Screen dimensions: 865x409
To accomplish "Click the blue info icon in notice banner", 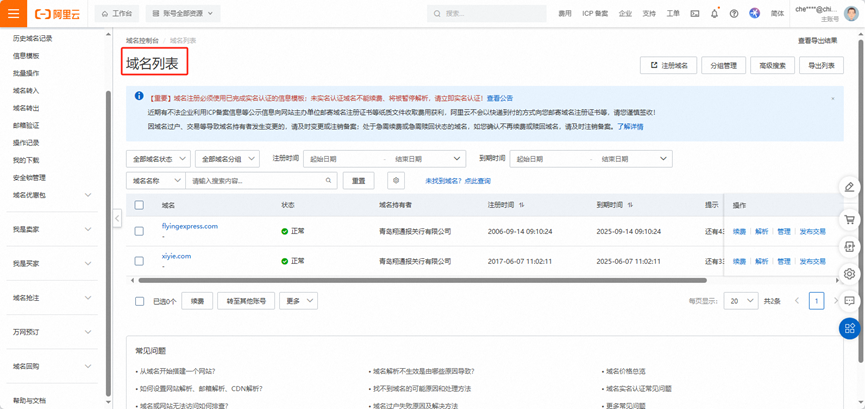I will pyautogui.click(x=139, y=96).
